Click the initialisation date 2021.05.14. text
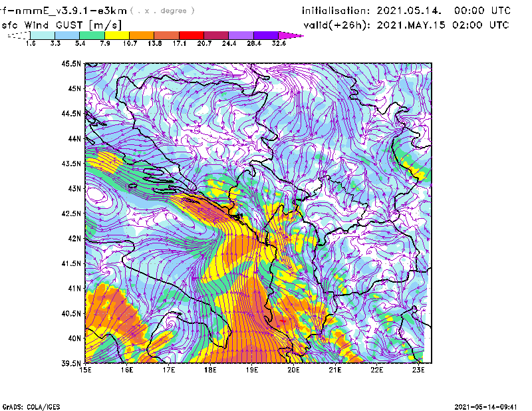532x411 pixels. 409,11
